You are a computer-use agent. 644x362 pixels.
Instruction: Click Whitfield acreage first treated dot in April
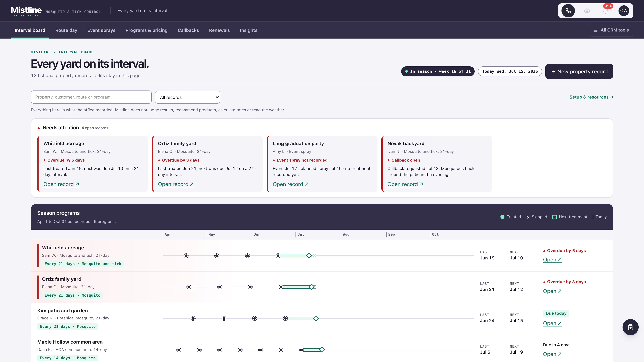click(x=186, y=256)
